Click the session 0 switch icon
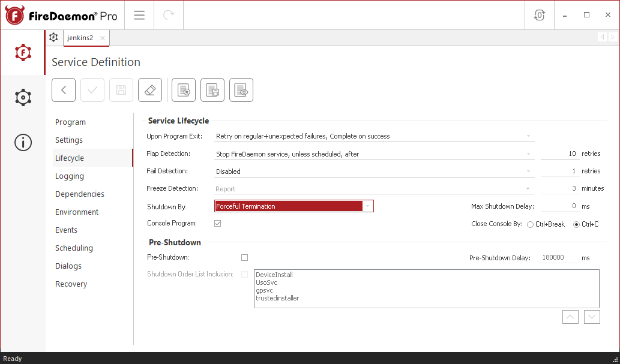620x364 pixels. 540,15
